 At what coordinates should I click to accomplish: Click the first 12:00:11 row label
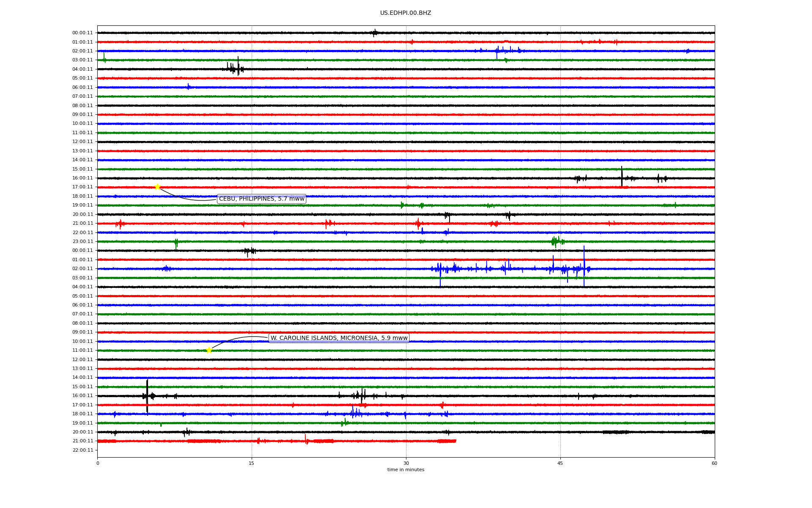click(82, 142)
